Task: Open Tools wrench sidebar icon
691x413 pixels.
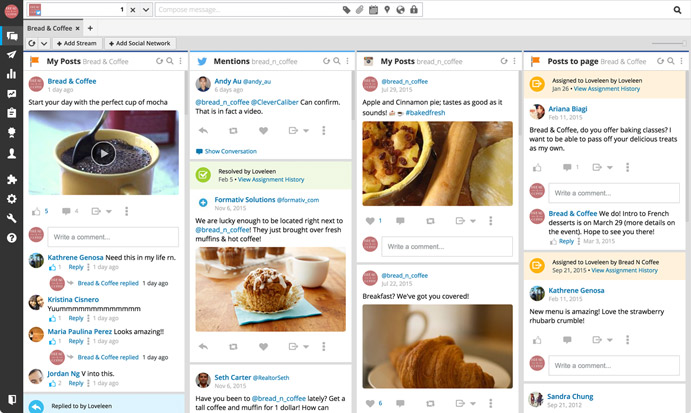Action: pyautogui.click(x=11, y=218)
